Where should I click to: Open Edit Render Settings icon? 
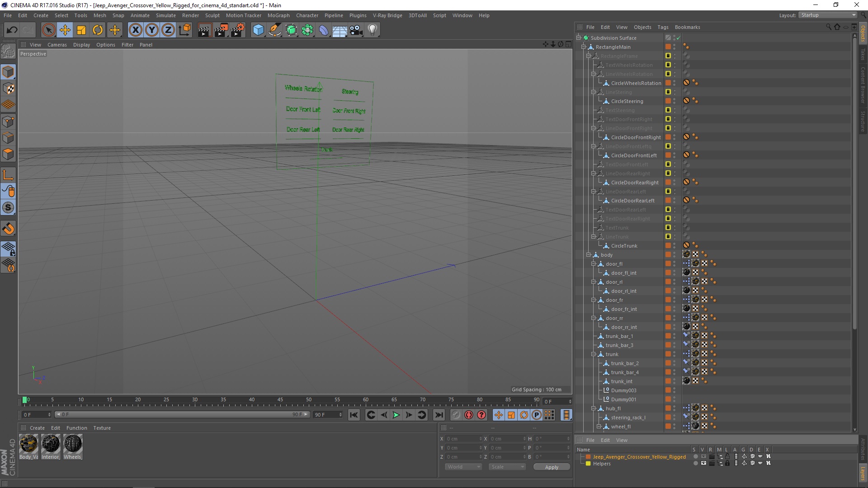[238, 30]
